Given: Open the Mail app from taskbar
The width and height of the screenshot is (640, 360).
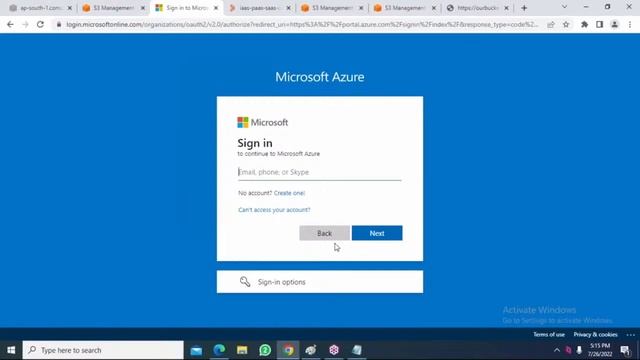Looking at the screenshot, I should point(196,350).
